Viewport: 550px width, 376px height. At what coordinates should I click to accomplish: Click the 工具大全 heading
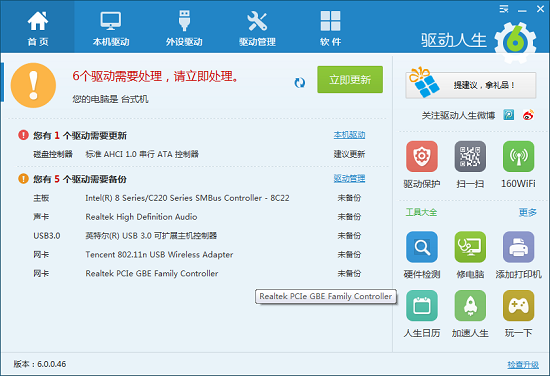click(421, 212)
